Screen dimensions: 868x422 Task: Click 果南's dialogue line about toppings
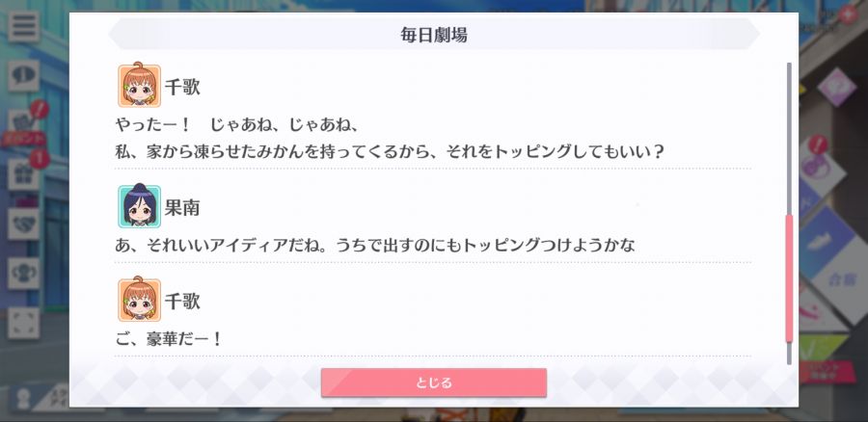coord(375,245)
